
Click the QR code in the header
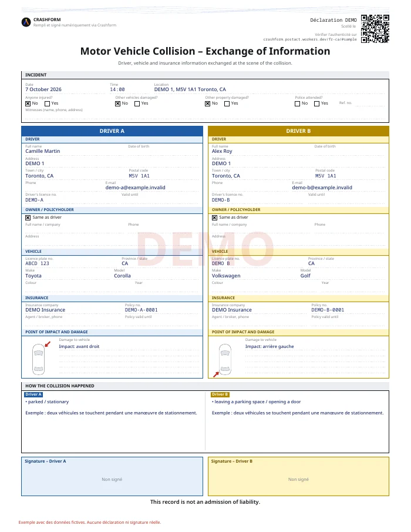(375, 29)
